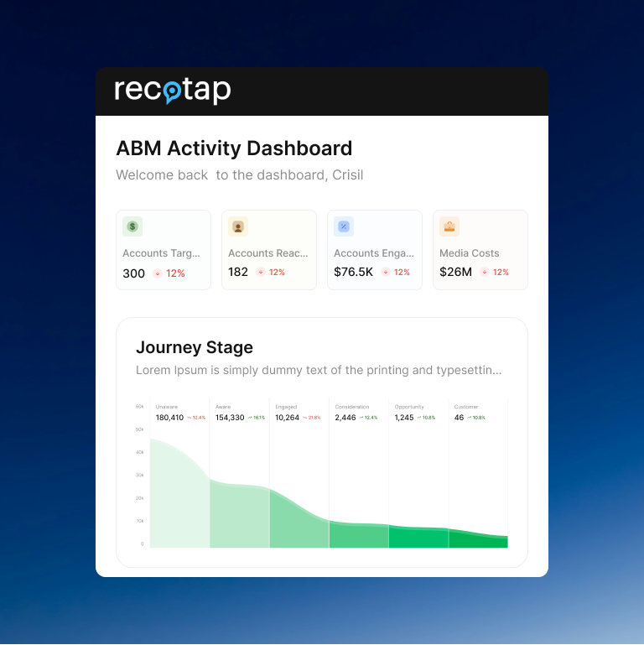Image resolution: width=644 pixels, height=645 pixels.
Task: Click the Unaware stage label in chart
Action: coord(167,407)
